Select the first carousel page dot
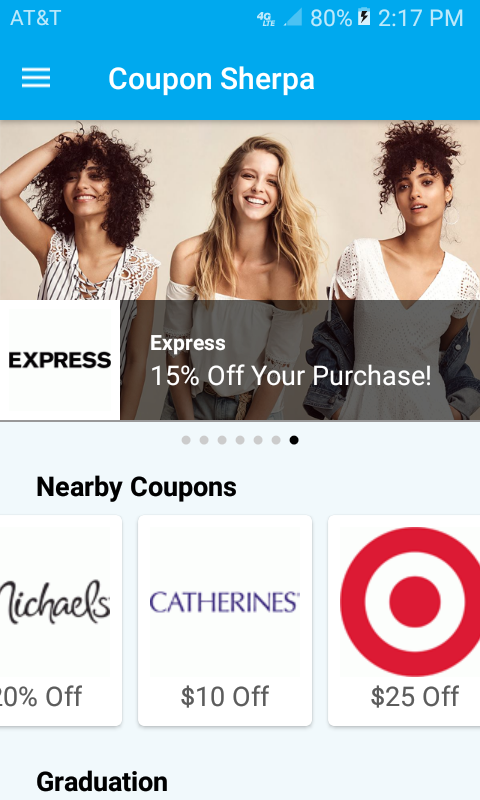This screenshot has width=480, height=800. click(186, 440)
